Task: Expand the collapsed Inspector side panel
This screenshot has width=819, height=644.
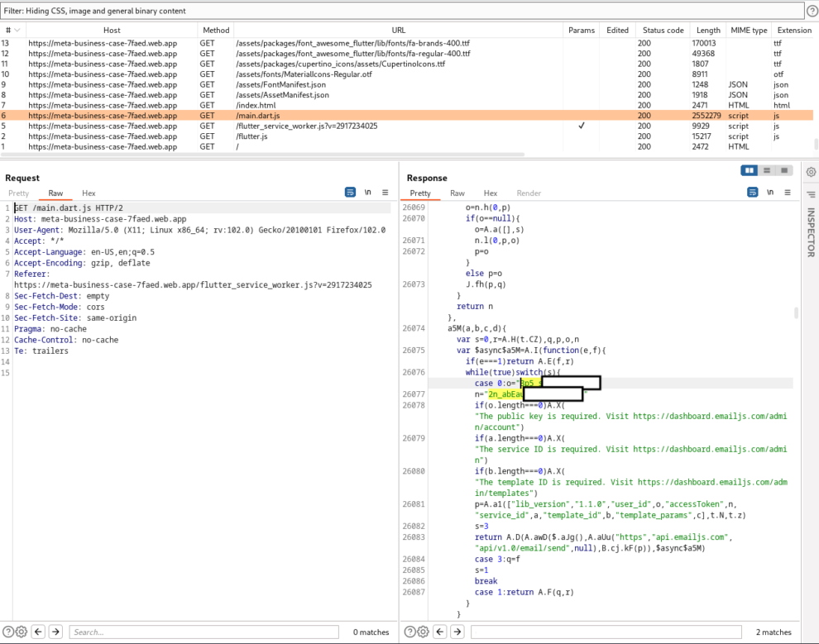Action: pyautogui.click(x=812, y=232)
